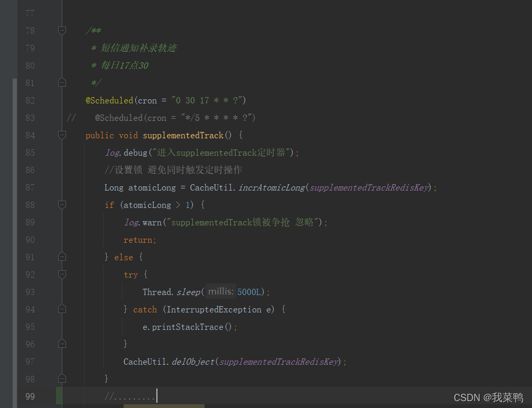
Task: Click the @Scheduled annotation on line 82
Action: (x=109, y=100)
